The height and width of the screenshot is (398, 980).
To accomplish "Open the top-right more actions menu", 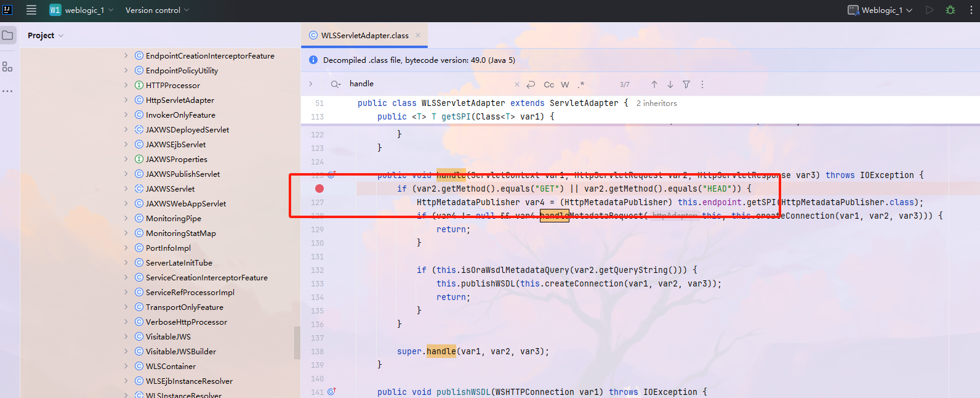I will 971,10.
